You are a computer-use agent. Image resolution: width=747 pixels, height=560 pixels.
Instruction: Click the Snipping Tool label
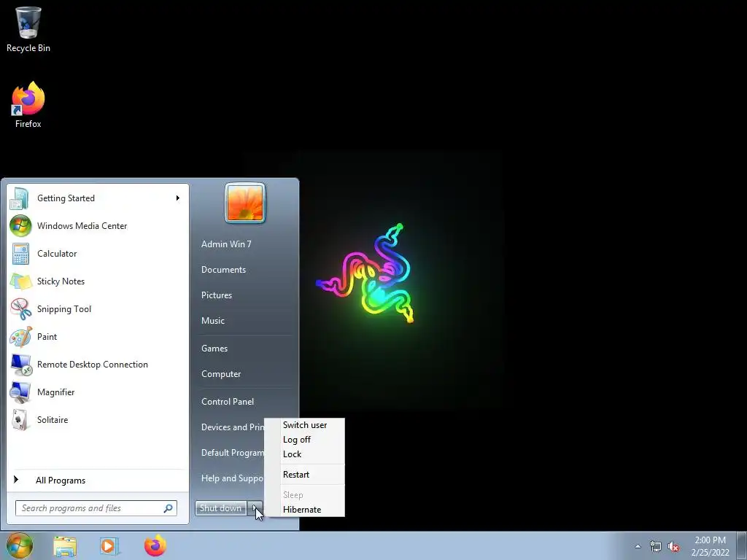click(x=64, y=309)
